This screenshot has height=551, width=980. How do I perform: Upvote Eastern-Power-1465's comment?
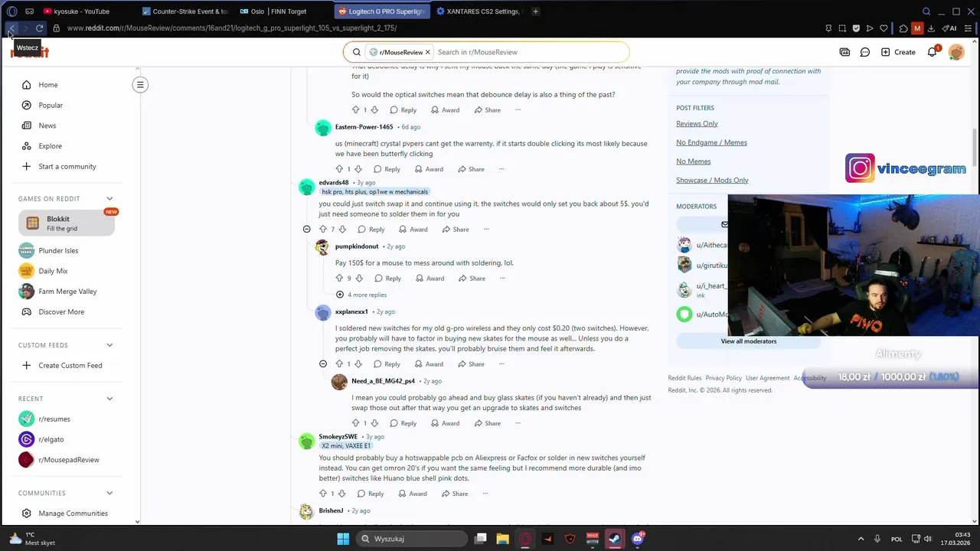[339, 169]
